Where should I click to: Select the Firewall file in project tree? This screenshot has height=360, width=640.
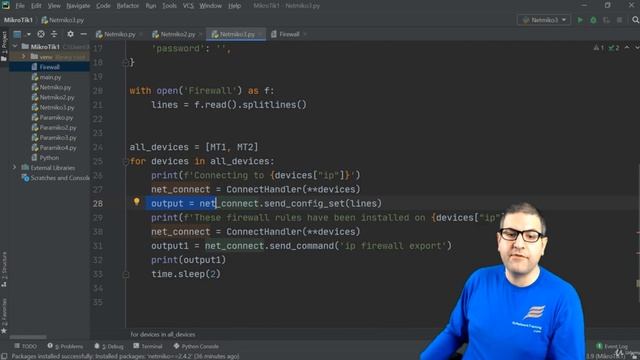49,67
